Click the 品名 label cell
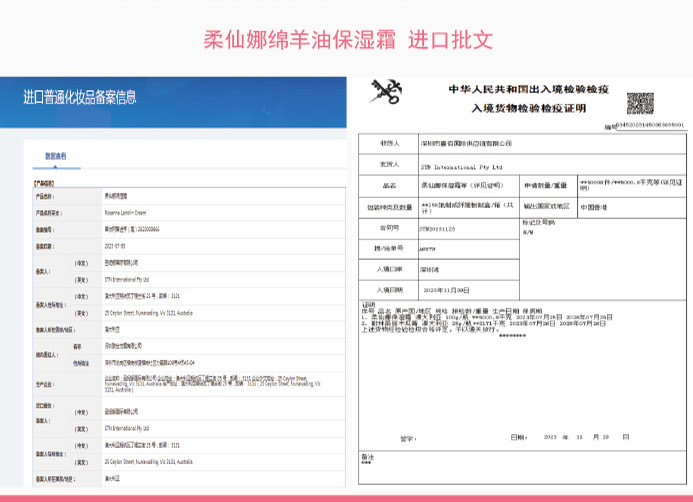 point(389,186)
